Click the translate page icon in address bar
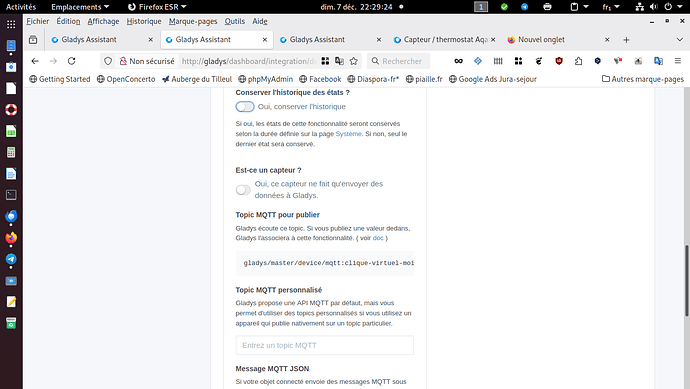690x389 pixels. click(x=339, y=61)
